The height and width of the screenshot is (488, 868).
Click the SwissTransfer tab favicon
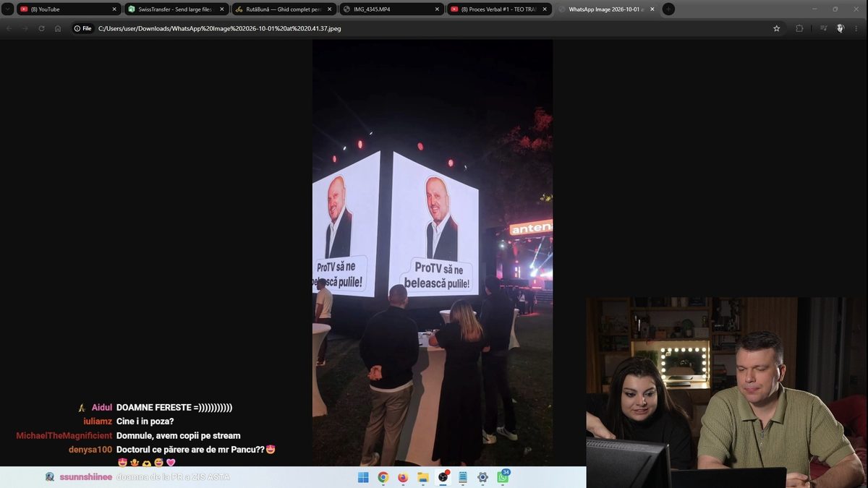tap(131, 9)
